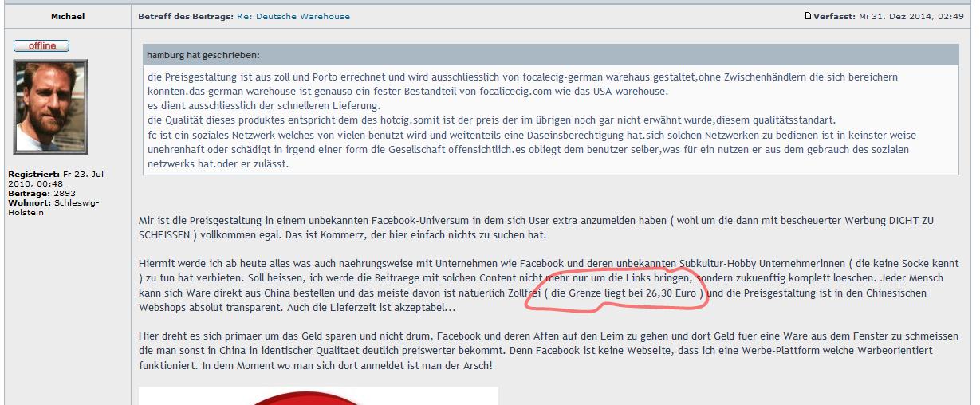Click the quoted sentence 'es dient ausschliesslich der schnelleren Lieferung'
This screenshot has height=405, width=980.
click(x=264, y=106)
